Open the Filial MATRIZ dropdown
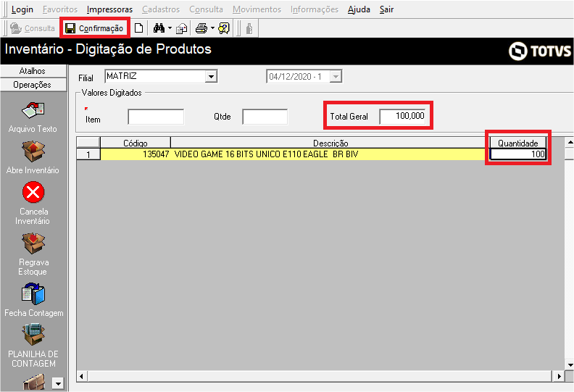This screenshot has width=574, height=392. pyautogui.click(x=211, y=77)
